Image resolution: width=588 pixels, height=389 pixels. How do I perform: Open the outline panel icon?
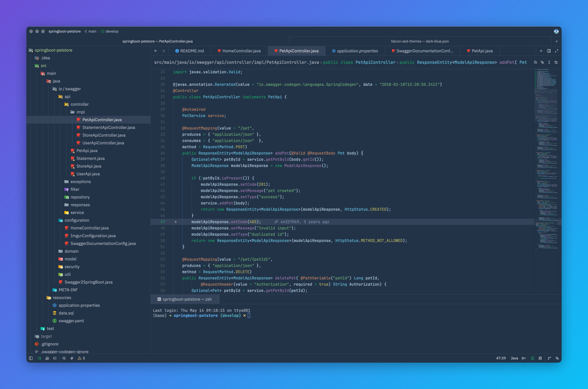pyautogui.click(x=55, y=358)
